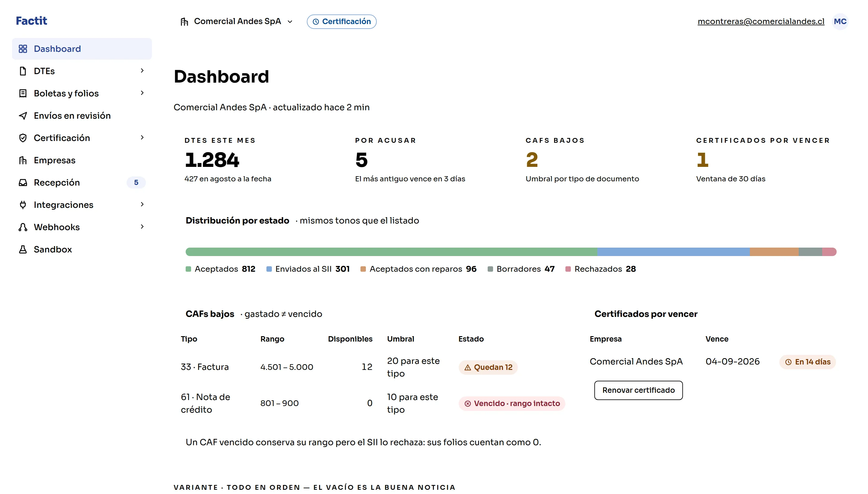This screenshot has height=494, width=868.
Task: Expand the Certificación sidebar chevron
Action: point(142,137)
